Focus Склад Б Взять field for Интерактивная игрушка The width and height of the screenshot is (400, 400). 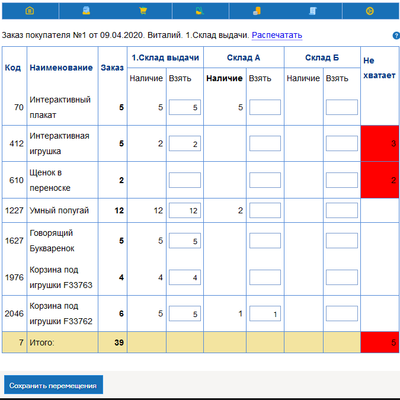pyautogui.click(x=342, y=144)
